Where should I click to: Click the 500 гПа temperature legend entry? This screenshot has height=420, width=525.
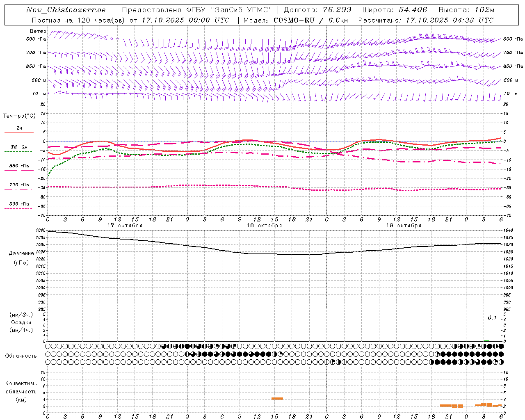click(19, 205)
